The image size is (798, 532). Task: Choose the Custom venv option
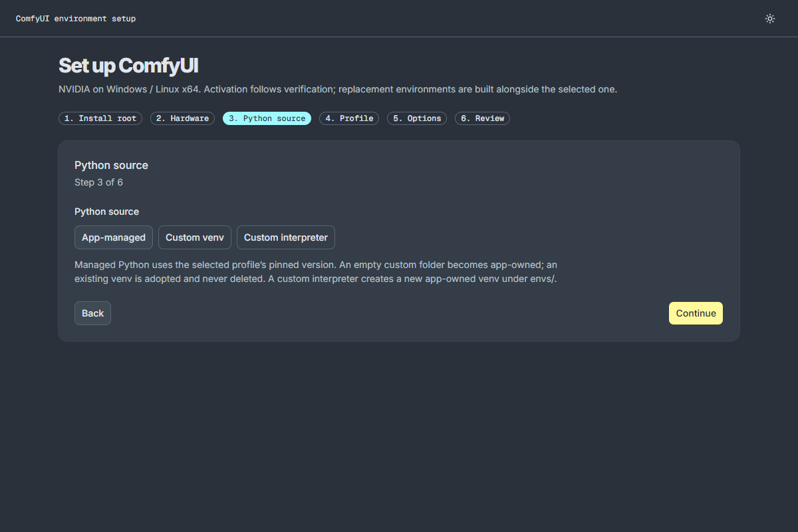[195, 237]
